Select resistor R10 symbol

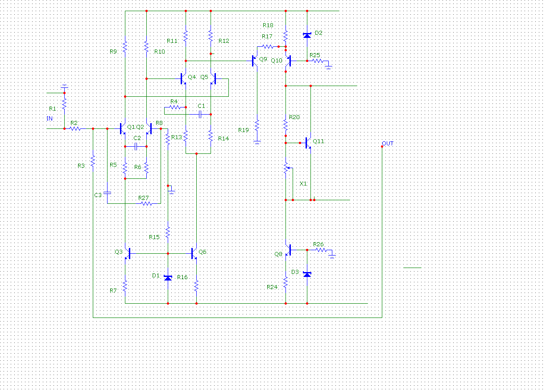point(146,46)
